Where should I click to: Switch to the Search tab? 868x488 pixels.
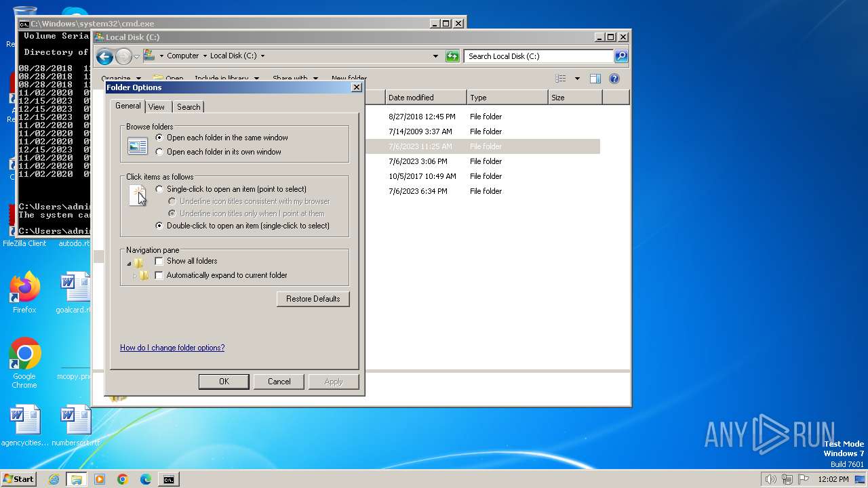tap(189, 107)
